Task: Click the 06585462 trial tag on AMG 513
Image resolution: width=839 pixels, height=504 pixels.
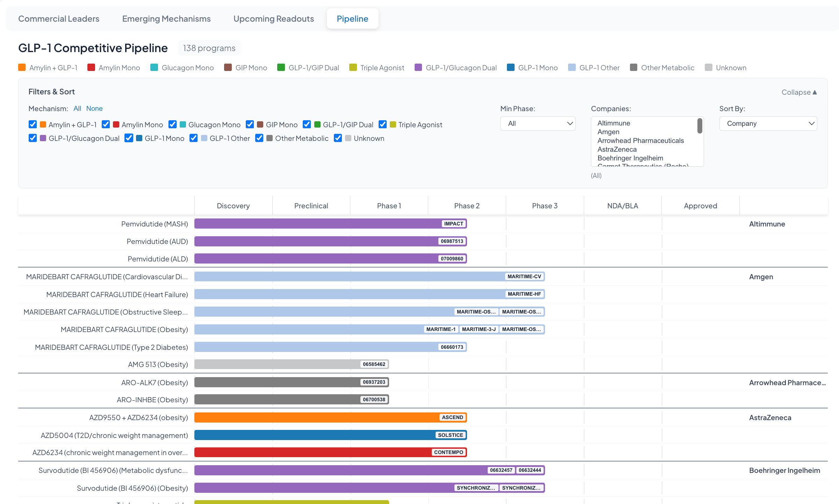Action: [374, 364]
